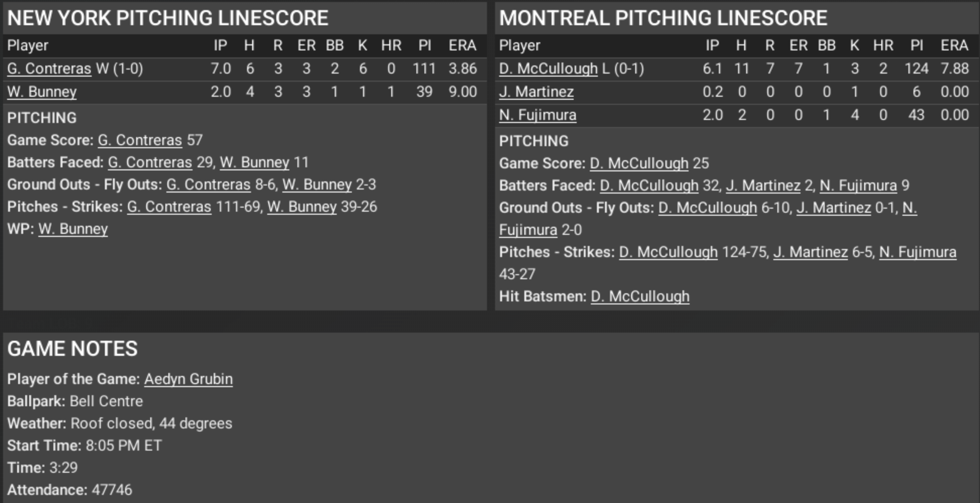Open W. Bunney in New York linescore row
Image resolution: width=980 pixels, height=503 pixels.
[x=42, y=92]
